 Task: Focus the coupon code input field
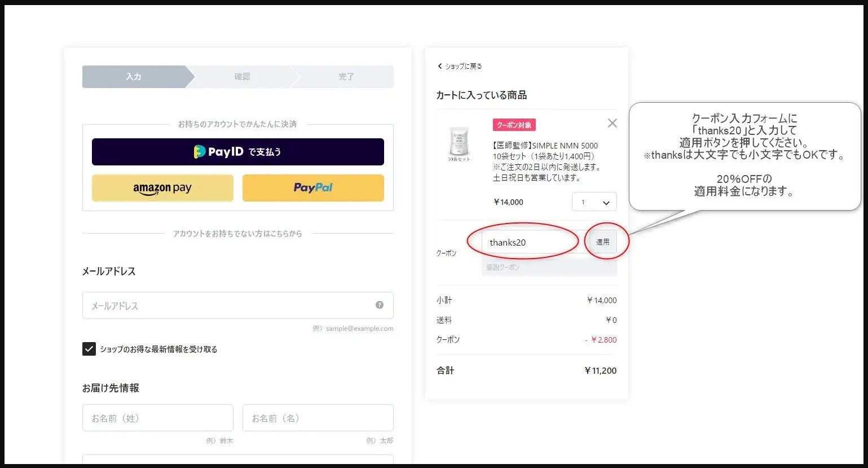(530, 242)
